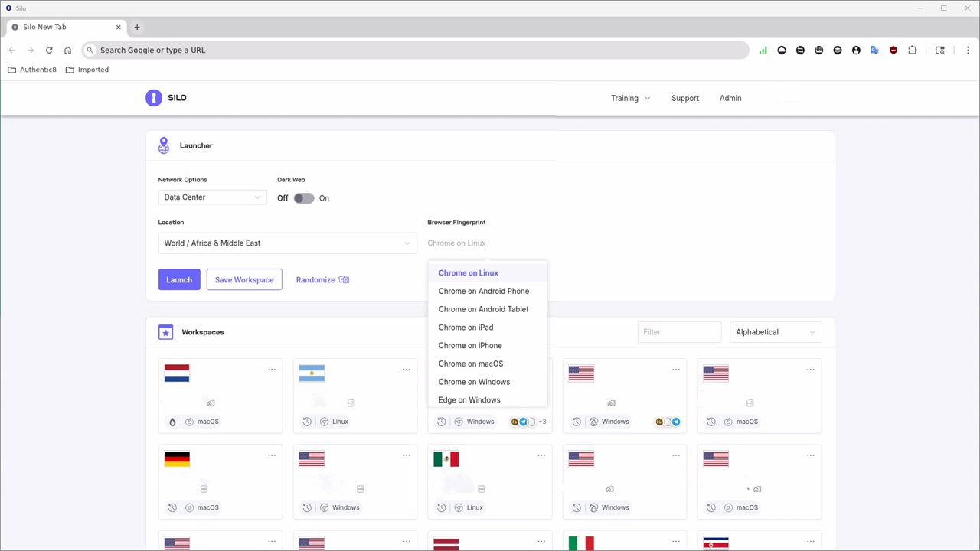The width and height of the screenshot is (980, 551).
Task: Select Edge on Windows option
Action: click(x=488, y=399)
